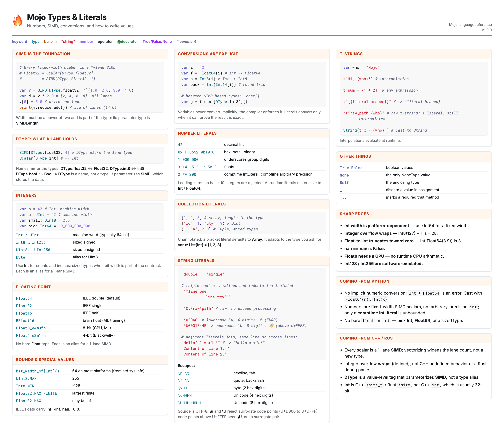The height and width of the screenshot is (433, 504).
Task: Click "discard a value in assignment" description
Action: [x=412, y=190]
